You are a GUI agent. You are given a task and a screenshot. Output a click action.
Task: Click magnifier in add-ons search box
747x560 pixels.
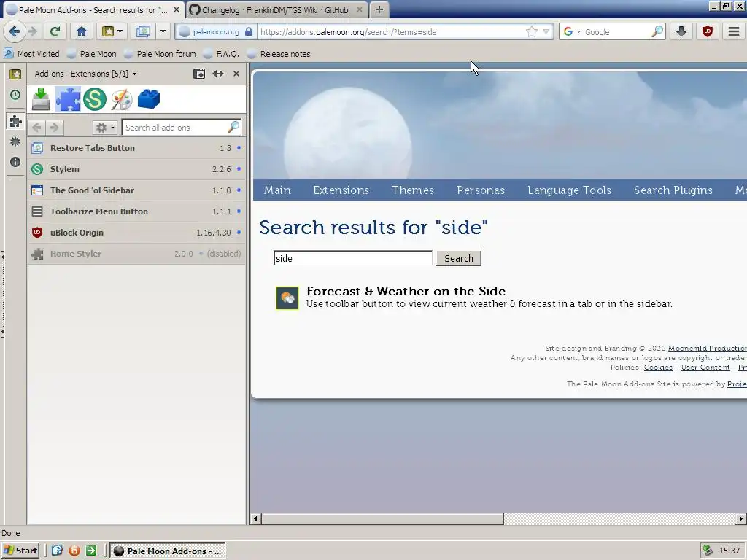pos(233,127)
